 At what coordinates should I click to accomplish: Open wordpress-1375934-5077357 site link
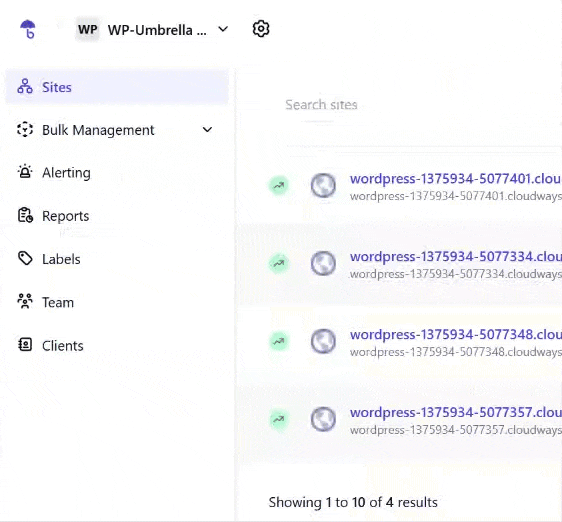point(456,412)
